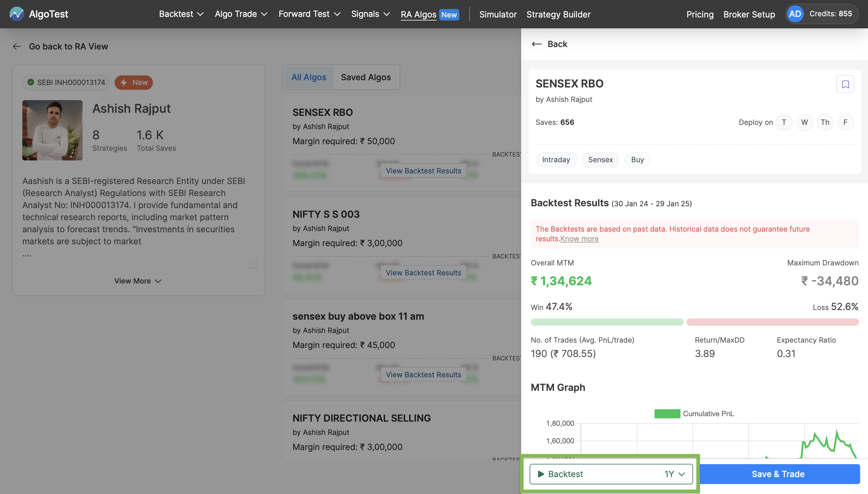Viewport: 868px width, 494px height.
Task: Click the Saves: 656 count
Action: [x=555, y=122]
